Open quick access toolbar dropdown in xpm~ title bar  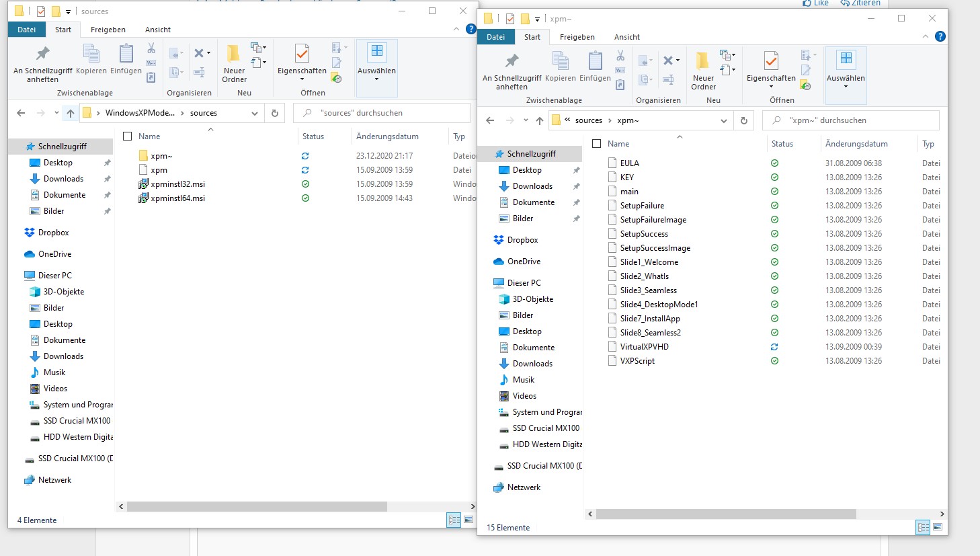537,19
